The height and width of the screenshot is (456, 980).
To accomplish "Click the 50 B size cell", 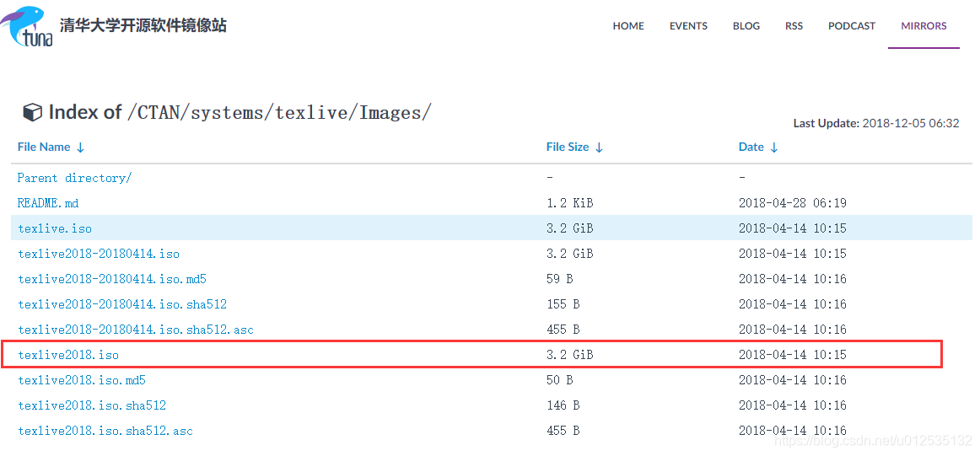I will pyautogui.click(x=559, y=380).
